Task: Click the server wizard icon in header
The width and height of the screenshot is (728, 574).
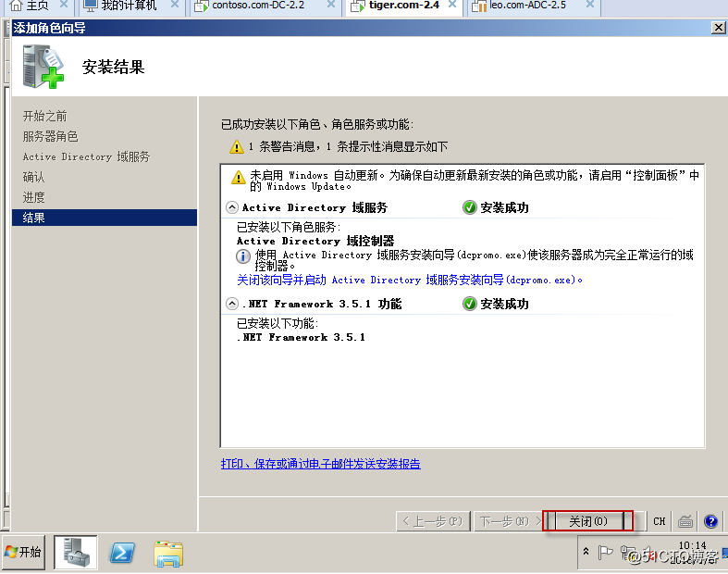Action: pos(43,67)
